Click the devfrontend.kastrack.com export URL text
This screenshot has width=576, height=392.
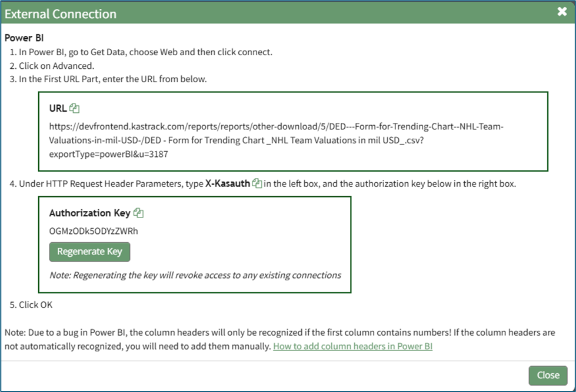pyautogui.click(x=277, y=139)
